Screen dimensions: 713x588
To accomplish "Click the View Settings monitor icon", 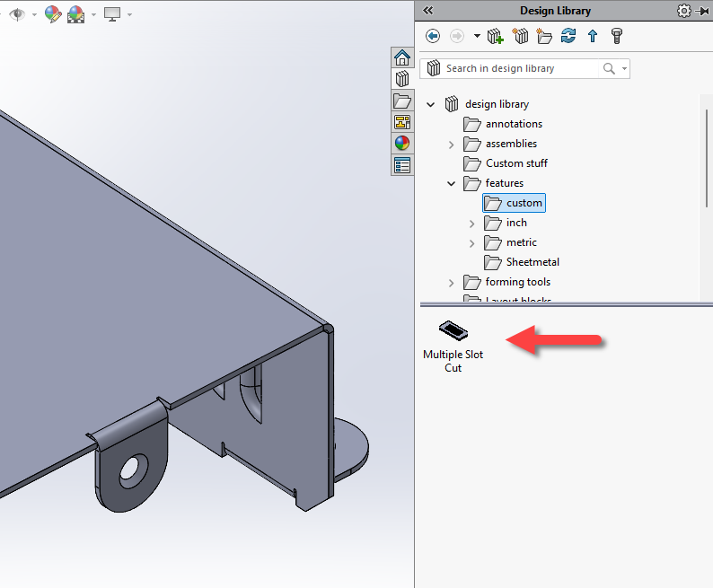I will pos(112,14).
